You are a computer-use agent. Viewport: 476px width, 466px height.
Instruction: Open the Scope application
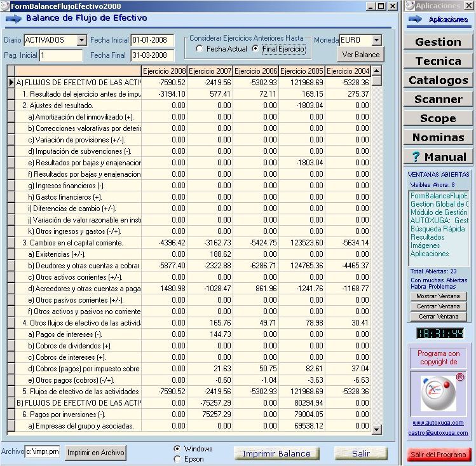point(439,118)
